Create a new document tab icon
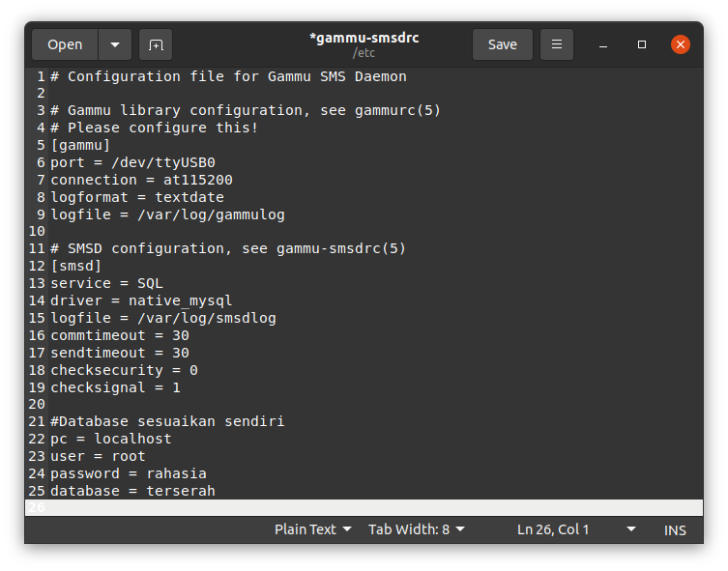 pyautogui.click(x=156, y=44)
